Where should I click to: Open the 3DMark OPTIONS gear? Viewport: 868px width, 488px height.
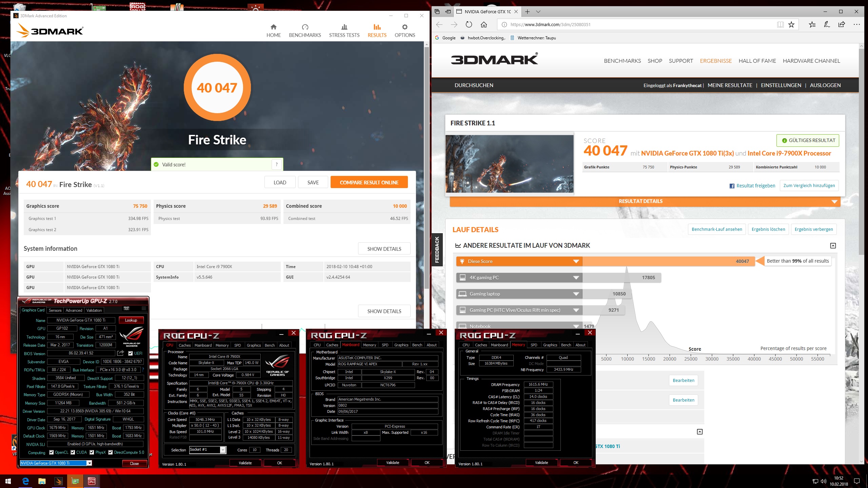coord(405,30)
